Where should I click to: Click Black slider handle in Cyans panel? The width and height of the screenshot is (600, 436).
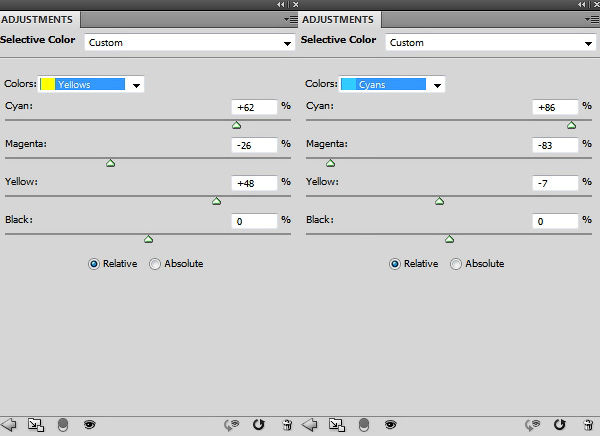click(450, 239)
